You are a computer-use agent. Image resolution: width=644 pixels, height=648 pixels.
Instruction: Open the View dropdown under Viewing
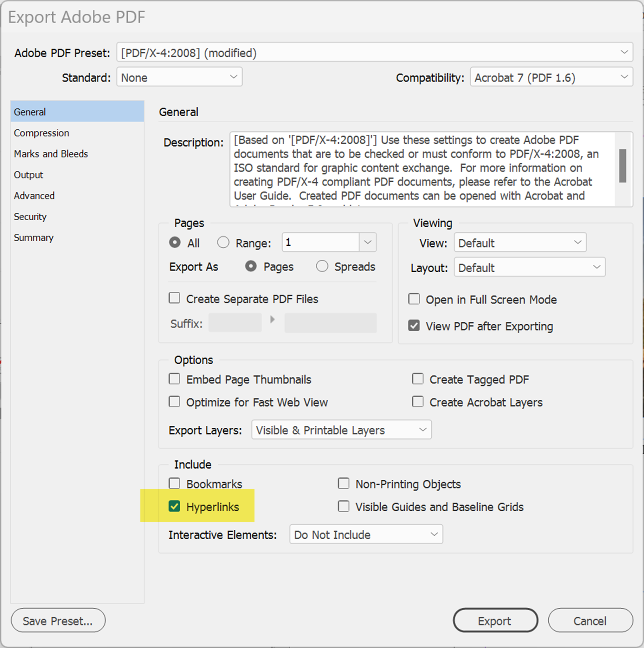[x=520, y=243]
